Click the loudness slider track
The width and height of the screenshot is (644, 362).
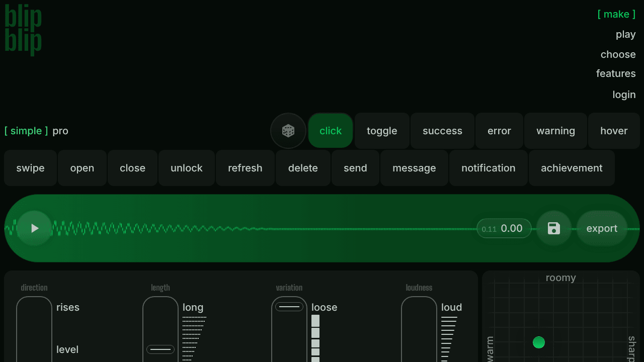(419, 329)
